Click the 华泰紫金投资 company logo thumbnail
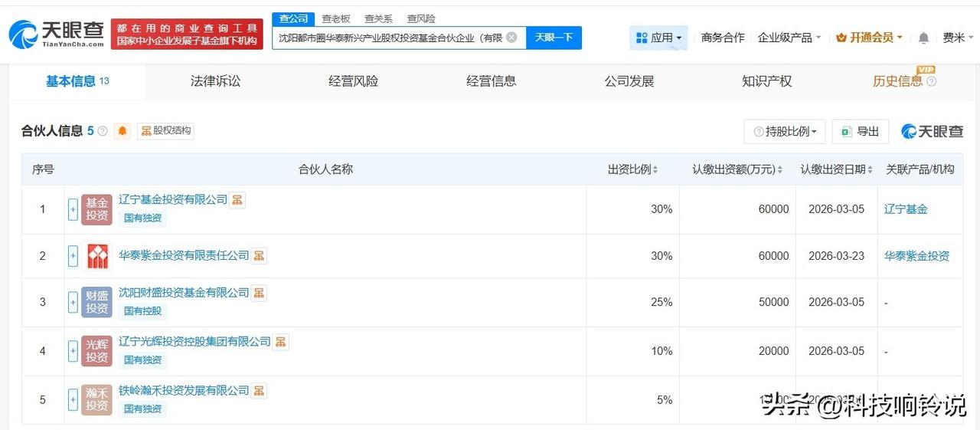 tap(96, 256)
